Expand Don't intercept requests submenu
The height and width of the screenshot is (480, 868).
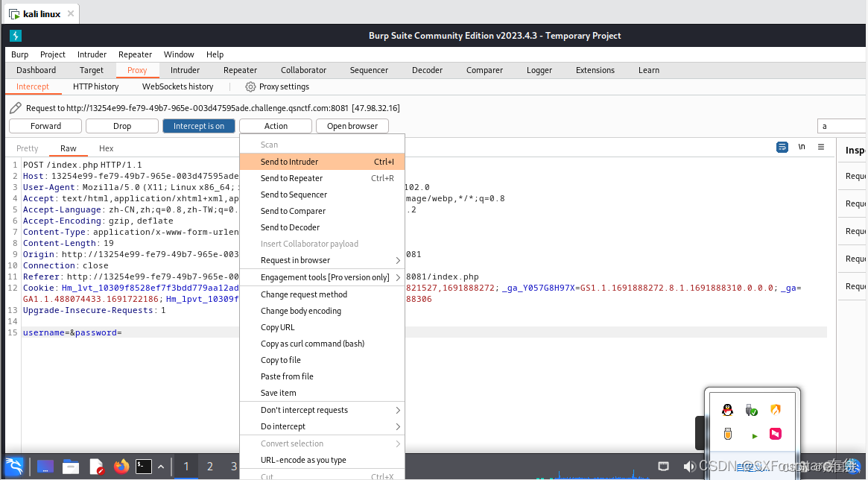322,410
